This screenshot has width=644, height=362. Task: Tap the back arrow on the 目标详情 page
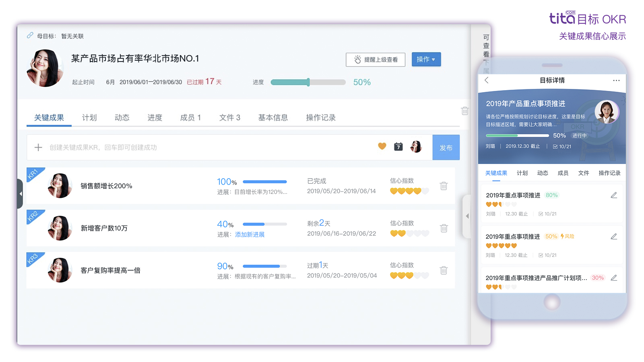point(487,80)
